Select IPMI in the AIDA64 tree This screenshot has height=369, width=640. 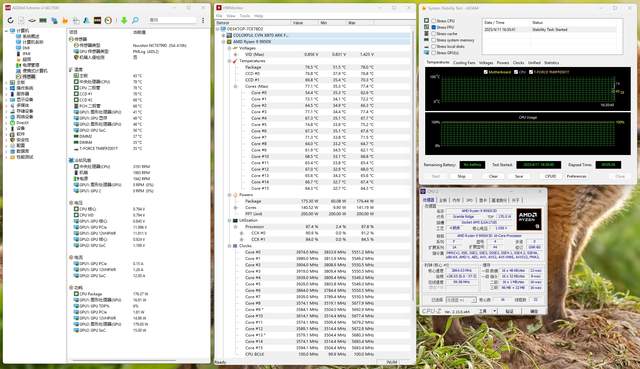27,53
